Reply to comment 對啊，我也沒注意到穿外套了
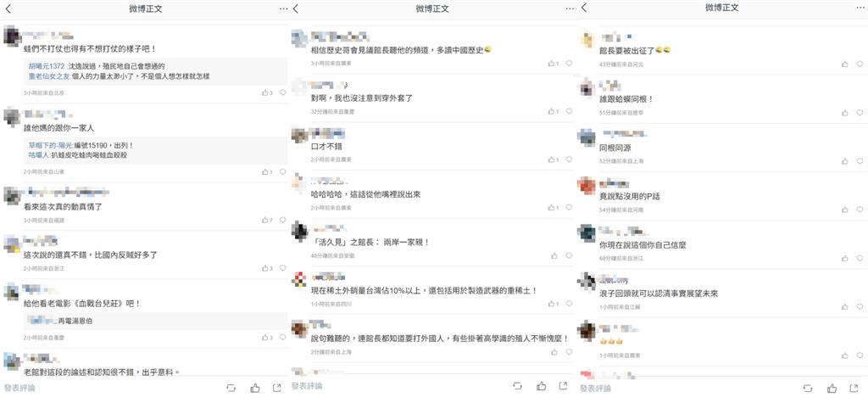The width and height of the screenshot is (868, 397). click(x=569, y=111)
